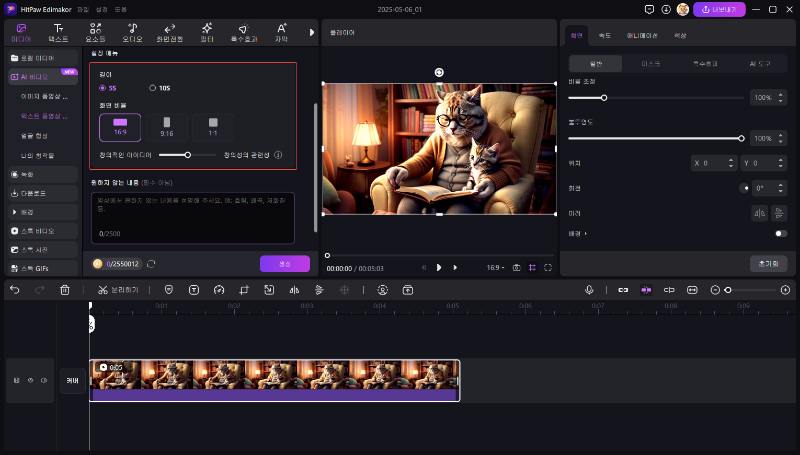Image resolution: width=800 pixels, height=455 pixels.
Task: Click the delete trash icon in timeline toolbar
Action: (x=65, y=289)
